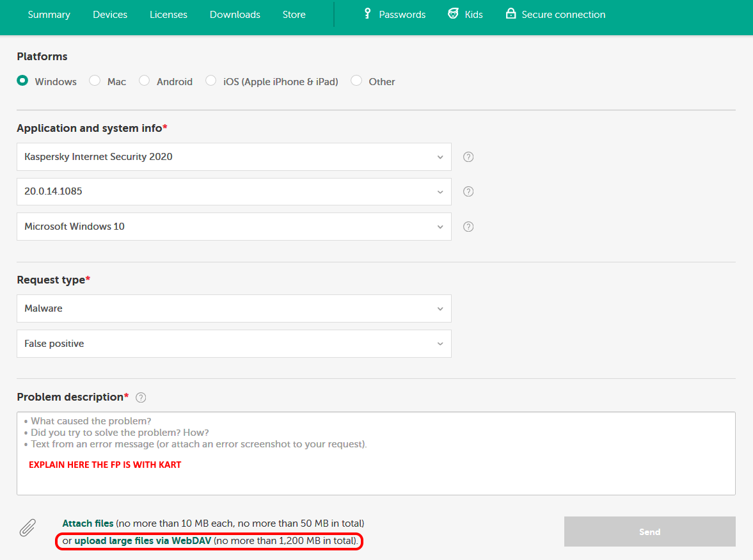753x560 pixels.
Task: Open the Microsoft Windows 10 dropdown
Action: [x=234, y=227]
